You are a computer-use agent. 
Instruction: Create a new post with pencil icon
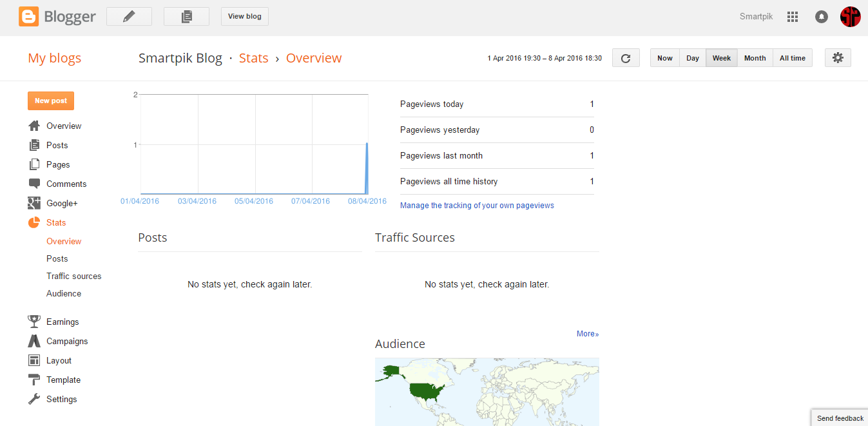click(x=129, y=16)
